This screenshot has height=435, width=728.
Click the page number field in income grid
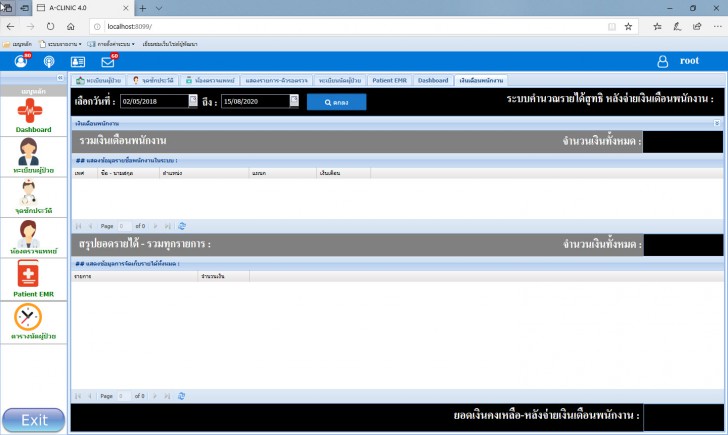pos(124,396)
